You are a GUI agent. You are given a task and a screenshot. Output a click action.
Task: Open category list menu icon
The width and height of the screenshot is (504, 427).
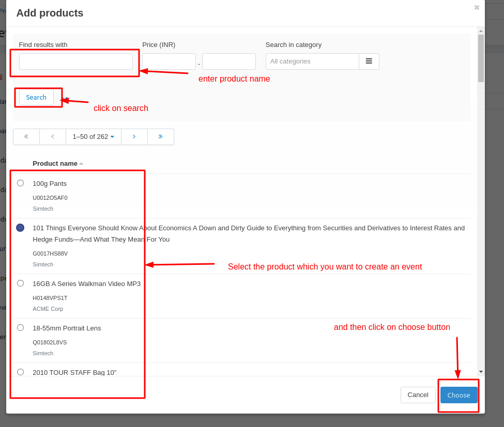[369, 61]
